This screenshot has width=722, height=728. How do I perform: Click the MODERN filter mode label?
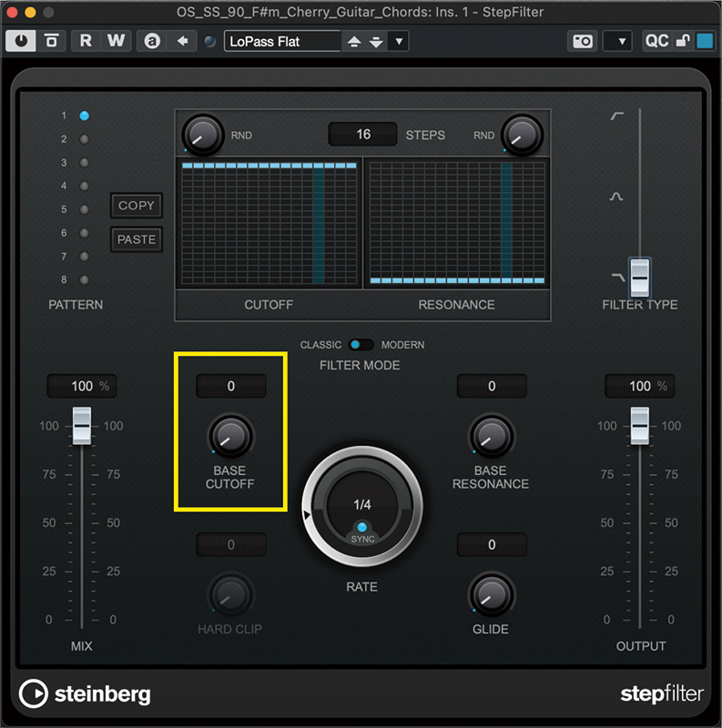pyautogui.click(x=402, y=345)
